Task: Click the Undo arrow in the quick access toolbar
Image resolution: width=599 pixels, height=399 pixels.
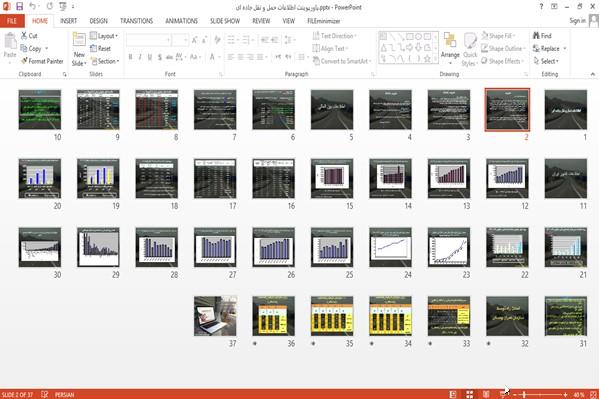Action: [32, 6]
